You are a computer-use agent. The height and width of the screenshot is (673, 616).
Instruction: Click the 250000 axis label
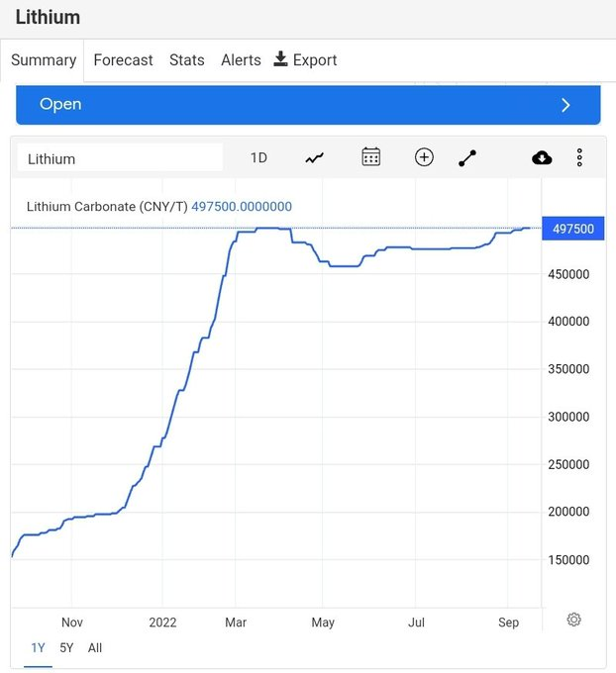coord(568,464)
